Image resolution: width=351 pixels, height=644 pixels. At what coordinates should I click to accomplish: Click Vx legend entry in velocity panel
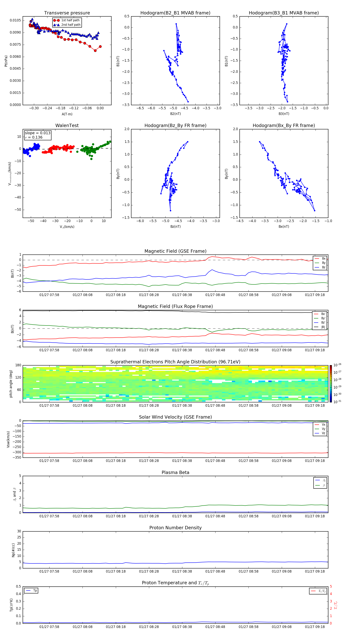320,424
